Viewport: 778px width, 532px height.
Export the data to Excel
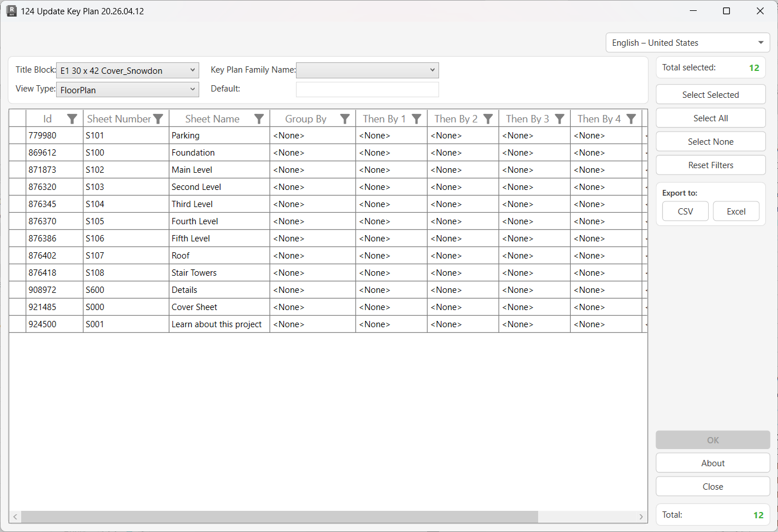[736, 211]
